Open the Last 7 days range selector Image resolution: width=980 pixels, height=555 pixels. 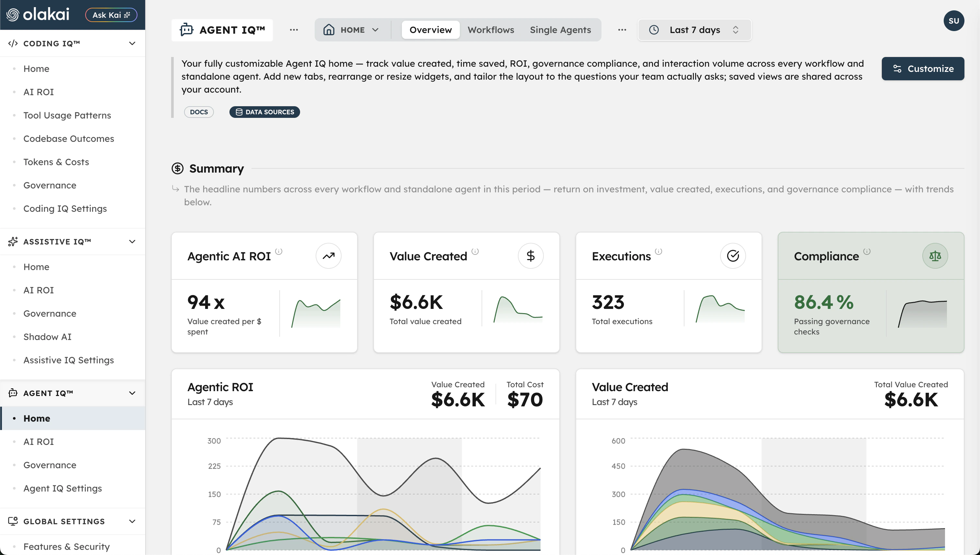point(695,30)
